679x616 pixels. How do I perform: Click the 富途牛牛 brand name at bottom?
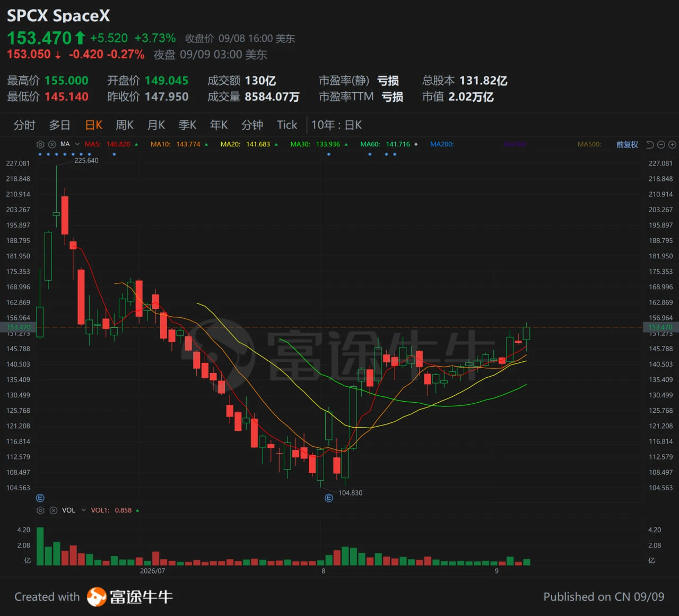click(x=141, y=597)
